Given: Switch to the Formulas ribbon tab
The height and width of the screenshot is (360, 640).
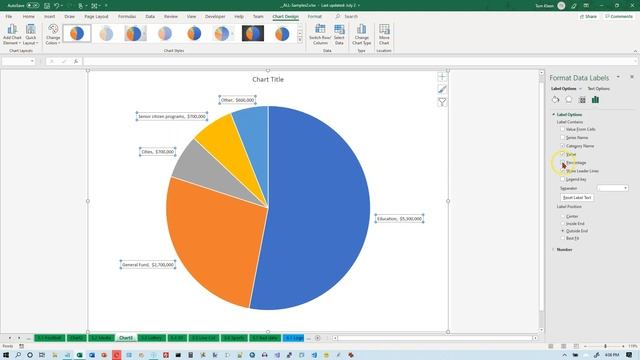Looking at the screenshot, I should pyautogui.click(x=127, y=16).
